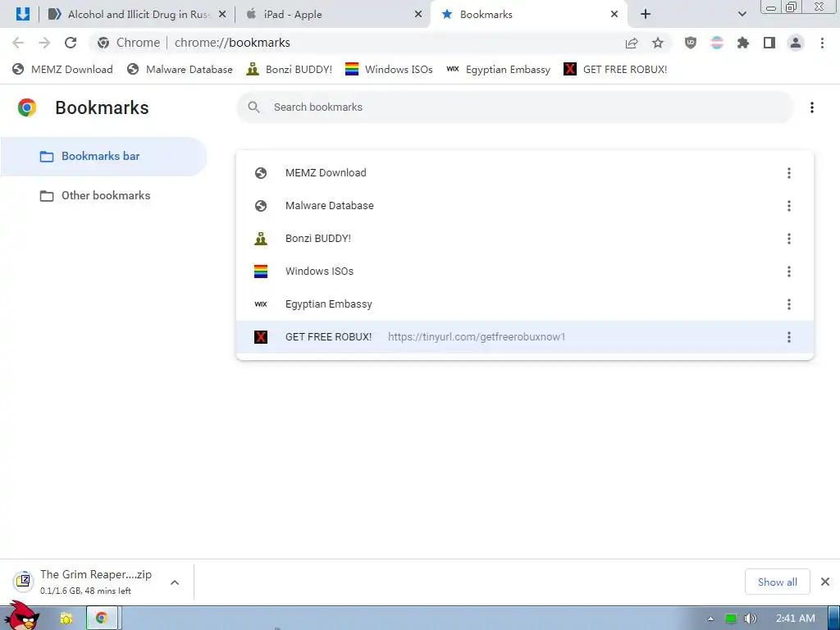
Task: Click the Wix favicon beside Egyptian Embassy
Action: pyautogui.click(x=261, y=304)
